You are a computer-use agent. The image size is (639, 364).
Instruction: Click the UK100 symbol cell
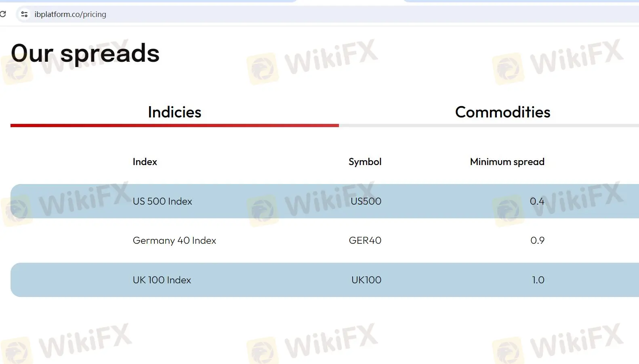click(x=366, y=280)
